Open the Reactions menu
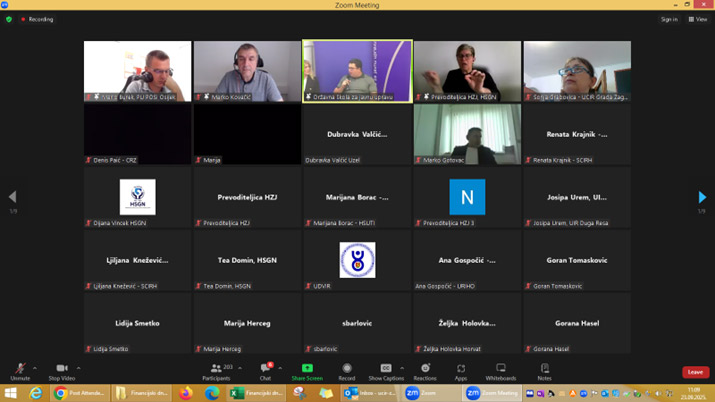This screenshot has width=715, height=402. pos(425,370)
